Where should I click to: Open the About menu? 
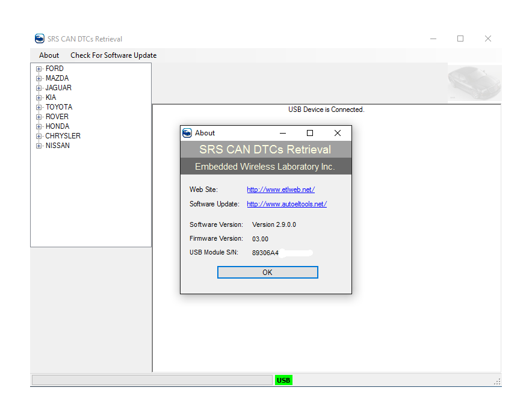49,55
